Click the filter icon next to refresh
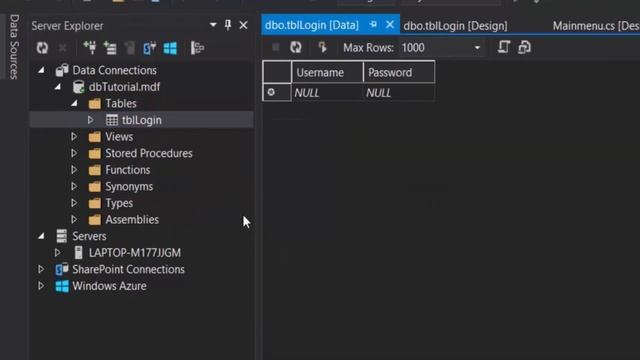Viewport: 640px width, 360px height. [x=322, y=47]
